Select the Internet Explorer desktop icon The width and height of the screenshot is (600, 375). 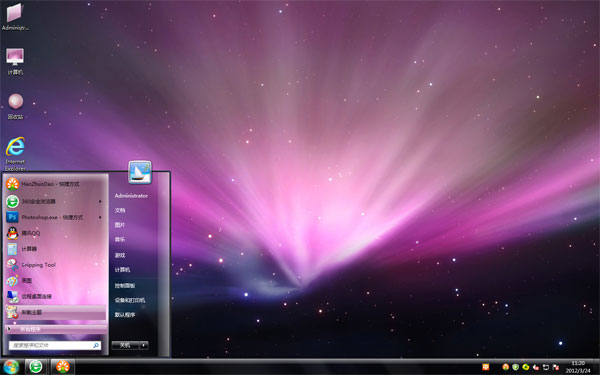(15, 153)
